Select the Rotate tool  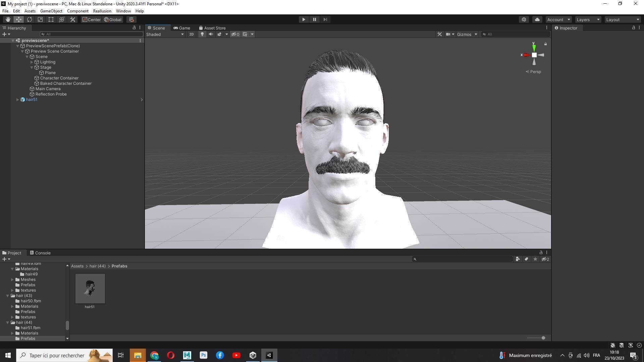click(30, 19)
